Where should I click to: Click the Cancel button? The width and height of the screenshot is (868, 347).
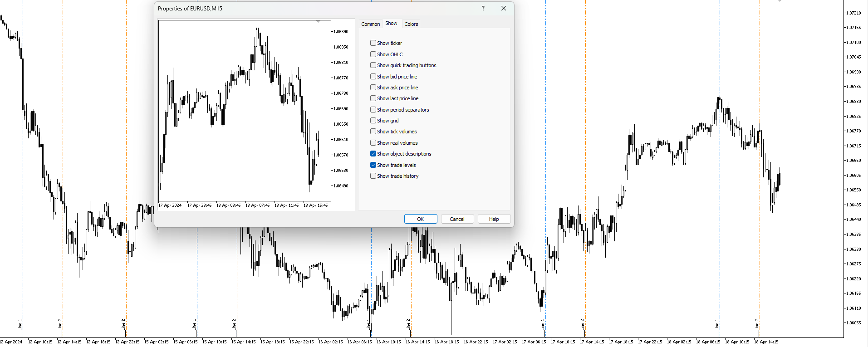point(457,219)
